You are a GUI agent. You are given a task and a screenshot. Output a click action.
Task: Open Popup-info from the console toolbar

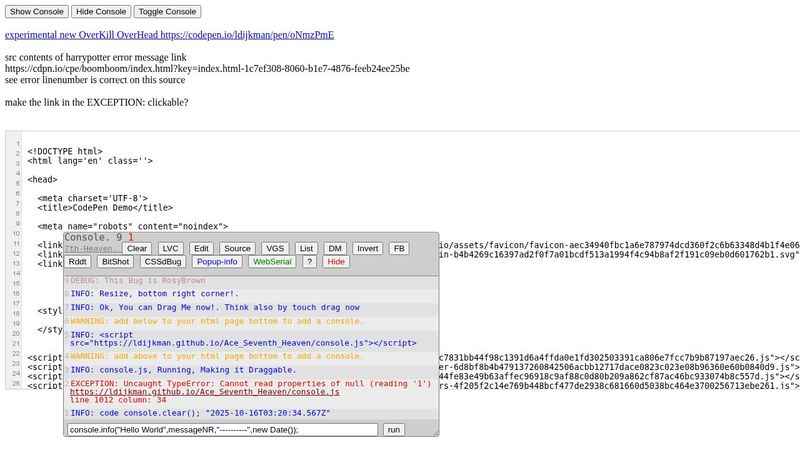(x=217, y=261)
